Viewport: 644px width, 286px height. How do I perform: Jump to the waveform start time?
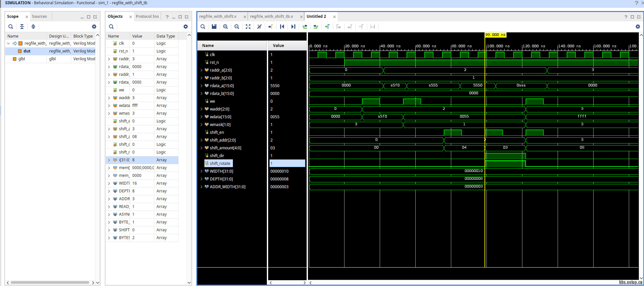282,27
